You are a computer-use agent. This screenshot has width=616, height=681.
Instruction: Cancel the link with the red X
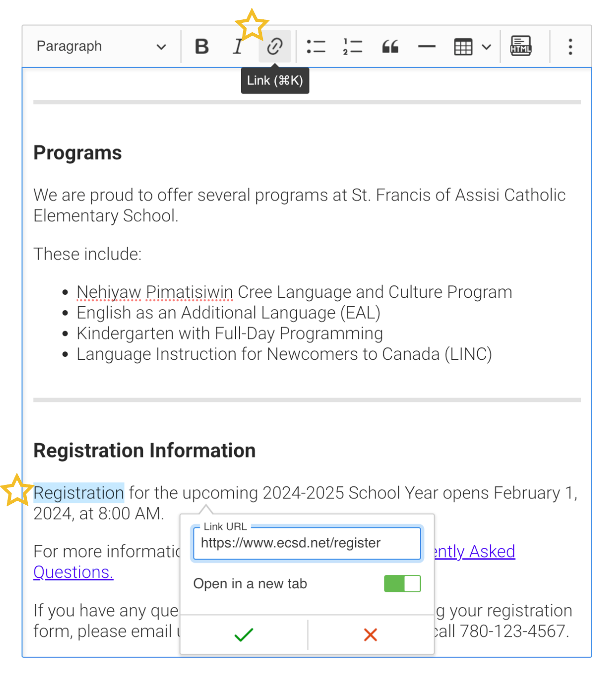(x=370, y=634)
